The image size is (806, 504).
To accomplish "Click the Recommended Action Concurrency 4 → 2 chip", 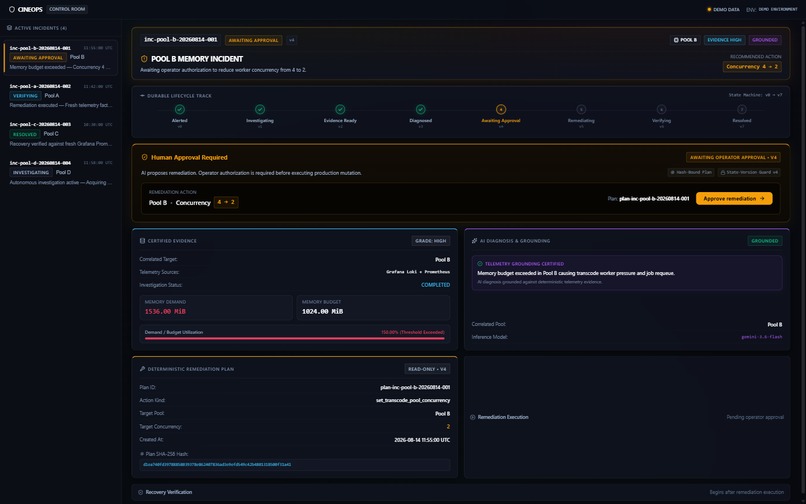I will (752, 67).
